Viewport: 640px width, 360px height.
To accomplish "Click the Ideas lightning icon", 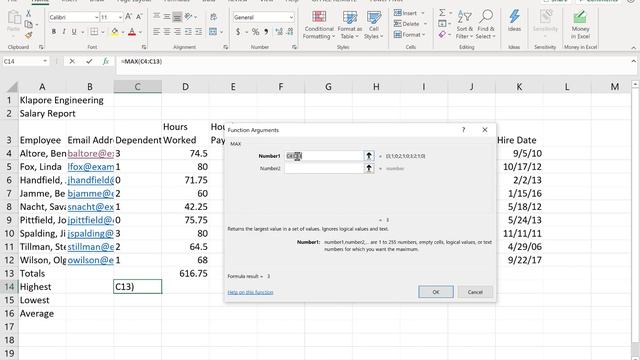I will point(514,21).
